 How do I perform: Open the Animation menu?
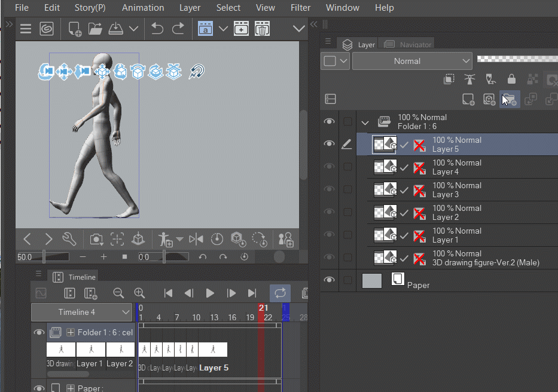pos(143,8)
